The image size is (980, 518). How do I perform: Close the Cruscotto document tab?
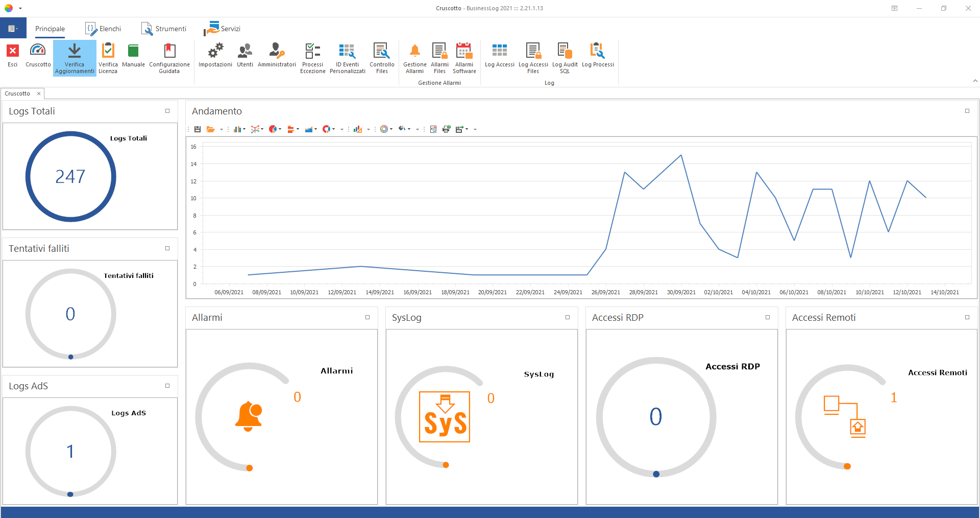coord(39,93)
